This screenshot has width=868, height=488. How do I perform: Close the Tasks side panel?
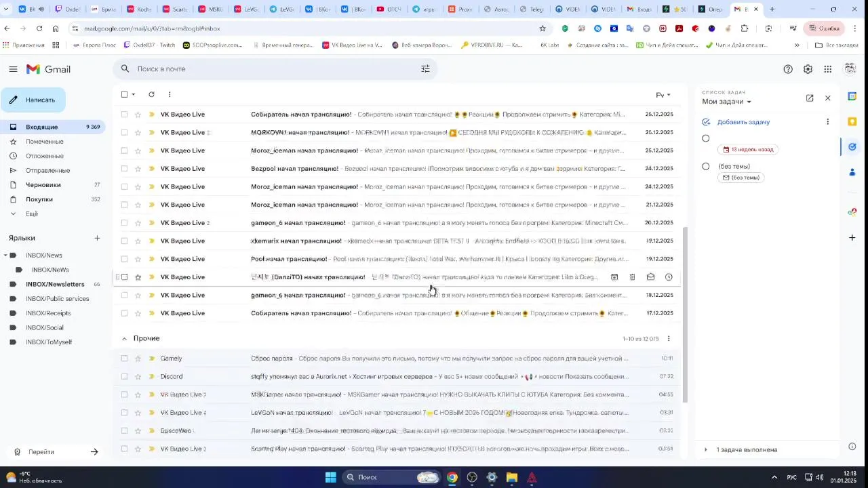click(827, 98)
